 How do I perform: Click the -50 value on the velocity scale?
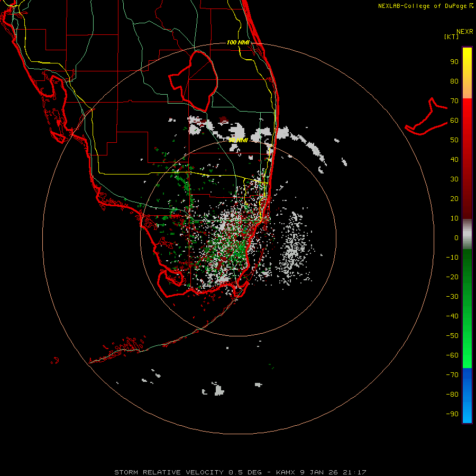click(x=452, y=336)
